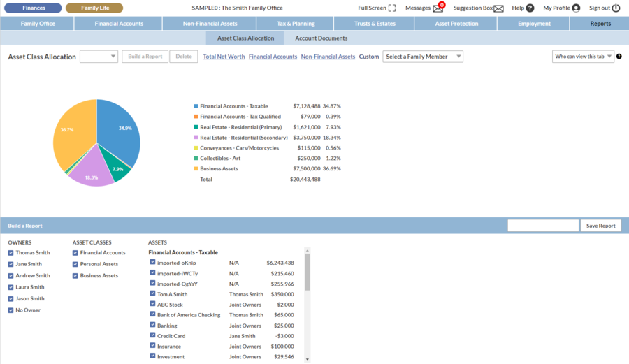
Task: Uncheck the Thomas Smith owner checkbox
Action: coord(10,253)
